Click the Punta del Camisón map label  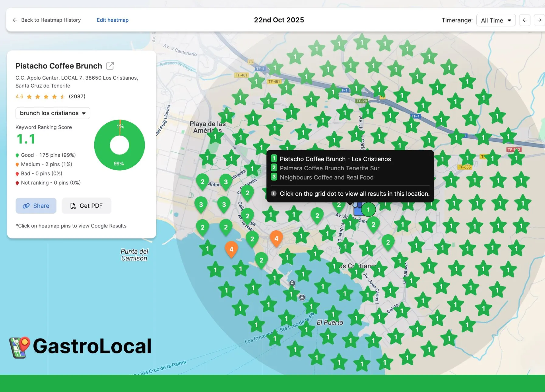[x=134, y=255]
